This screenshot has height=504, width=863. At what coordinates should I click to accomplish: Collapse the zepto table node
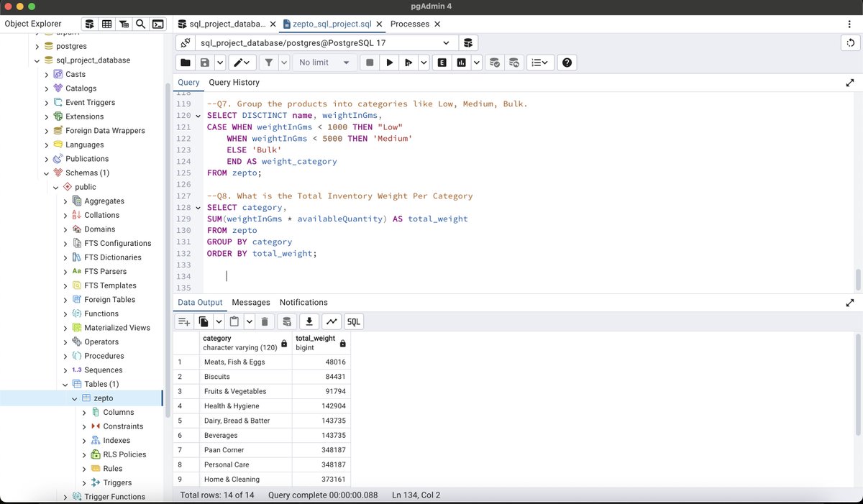[75, 398]
